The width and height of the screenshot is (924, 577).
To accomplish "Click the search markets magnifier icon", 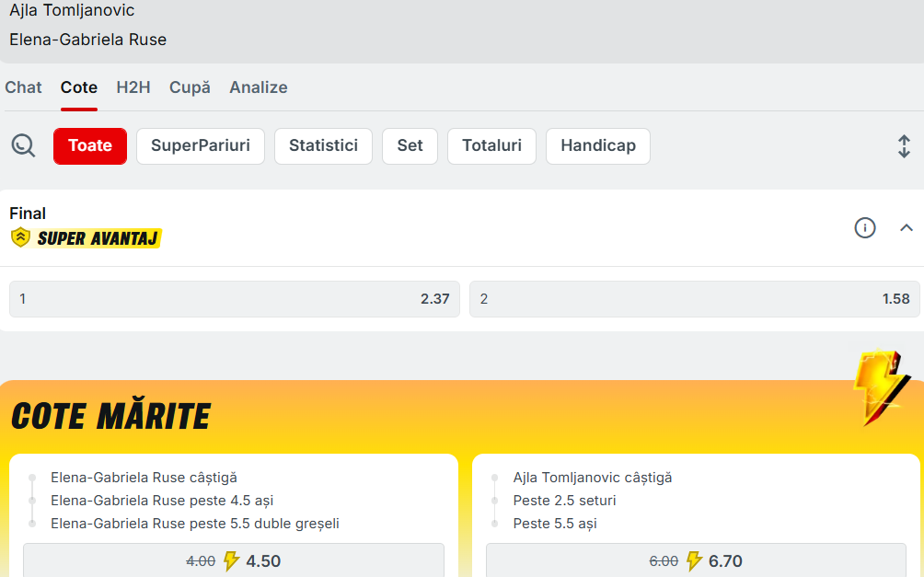I will point(23,145).
